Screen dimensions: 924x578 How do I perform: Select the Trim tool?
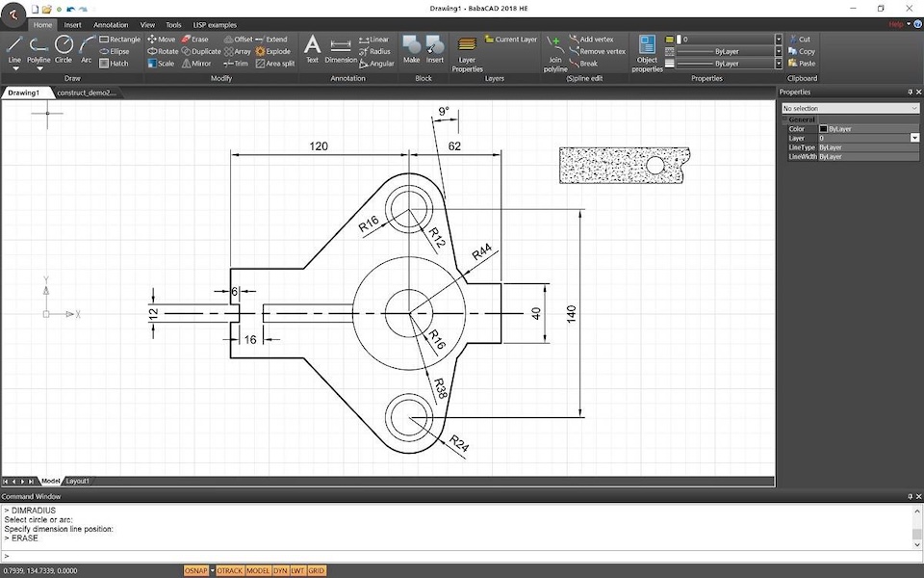click(237, 63)
